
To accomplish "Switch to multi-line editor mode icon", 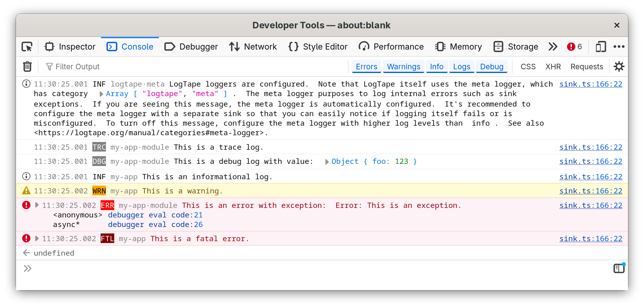I will click(x=619, y=268).
